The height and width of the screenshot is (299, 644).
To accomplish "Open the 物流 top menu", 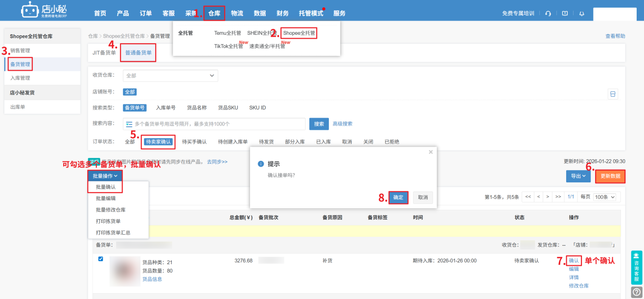I will 237,13.
